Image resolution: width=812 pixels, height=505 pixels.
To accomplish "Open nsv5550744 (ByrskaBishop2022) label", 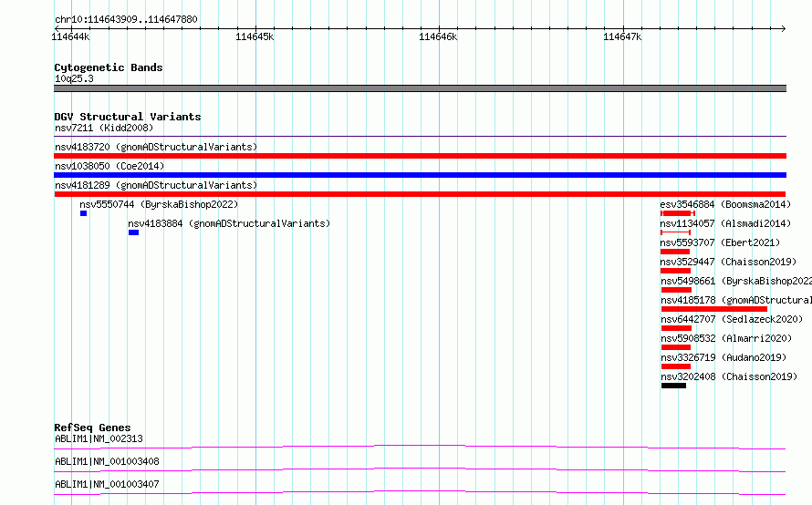I will [159, 204].
